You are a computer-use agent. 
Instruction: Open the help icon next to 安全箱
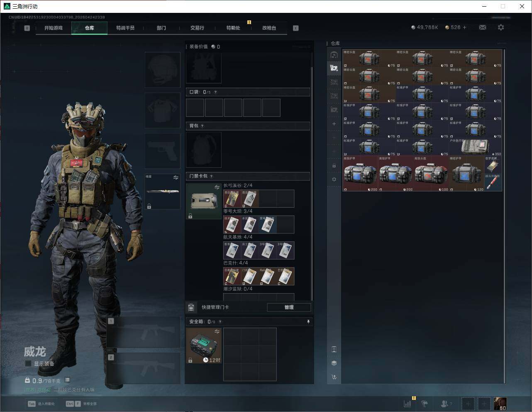[x=220, y=322]
